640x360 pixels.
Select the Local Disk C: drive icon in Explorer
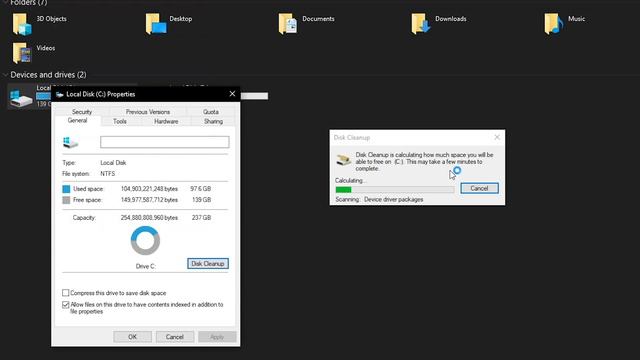tap(21, 98)
